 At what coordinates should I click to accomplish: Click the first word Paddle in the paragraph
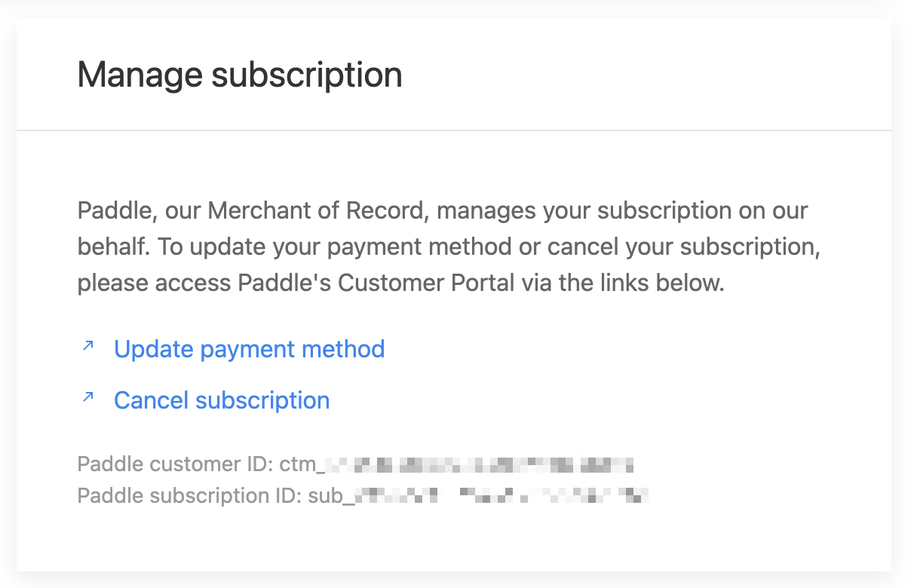(x=117, y=210)
